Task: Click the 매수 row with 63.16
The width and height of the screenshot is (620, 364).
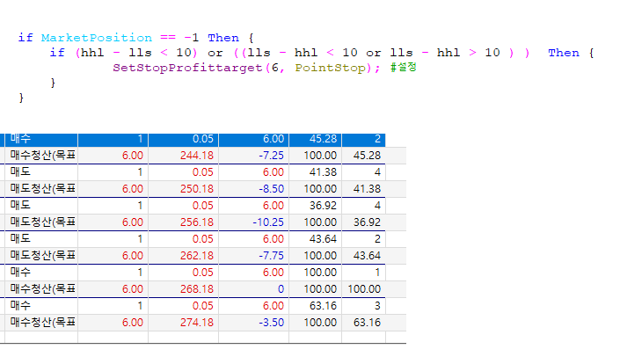Action: coord(41,306)
